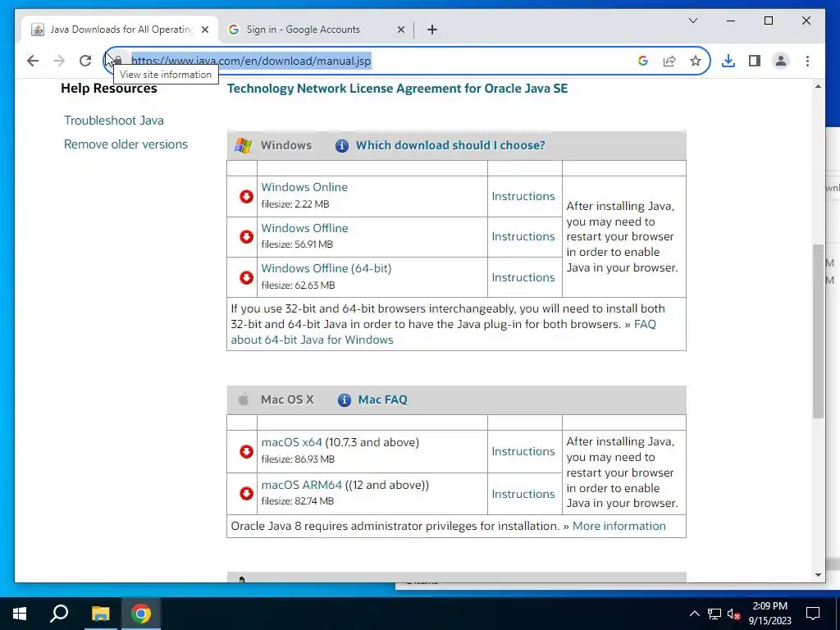This screenshot has width=840, height=630.
Task: Open Windows Start menu
Action: [20, 614]
